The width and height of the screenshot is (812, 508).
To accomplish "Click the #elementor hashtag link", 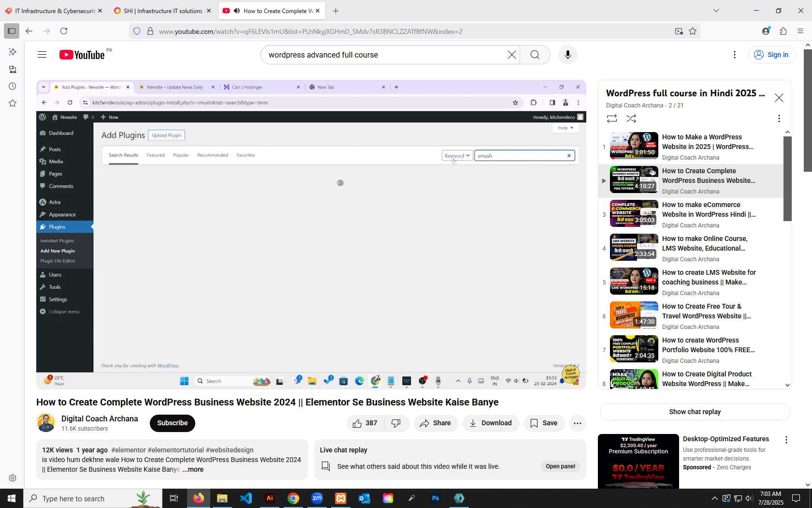I will (128, 450).
